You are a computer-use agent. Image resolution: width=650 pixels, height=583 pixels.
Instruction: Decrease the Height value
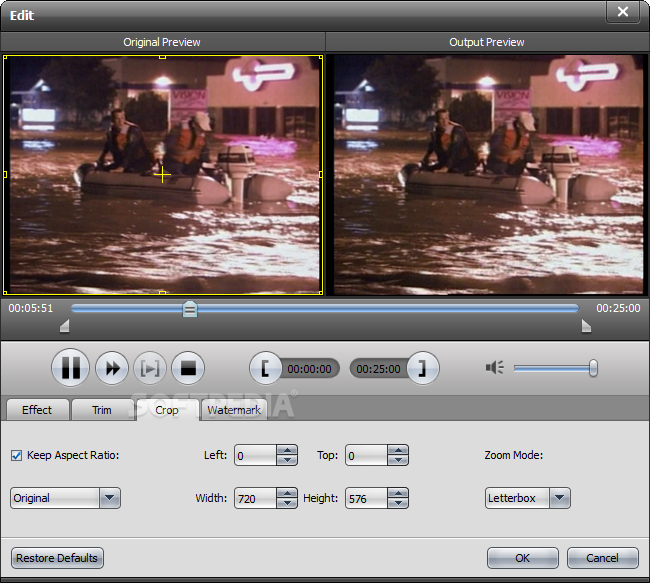(x=398, y=503)
